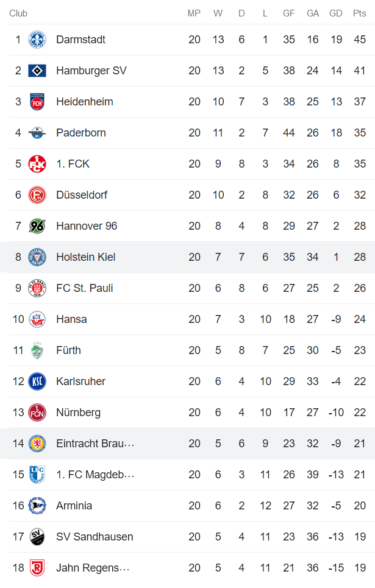Select the Arminia club name
The height and width of the screenshot is (588, 375).
click(x=73, y=506)
